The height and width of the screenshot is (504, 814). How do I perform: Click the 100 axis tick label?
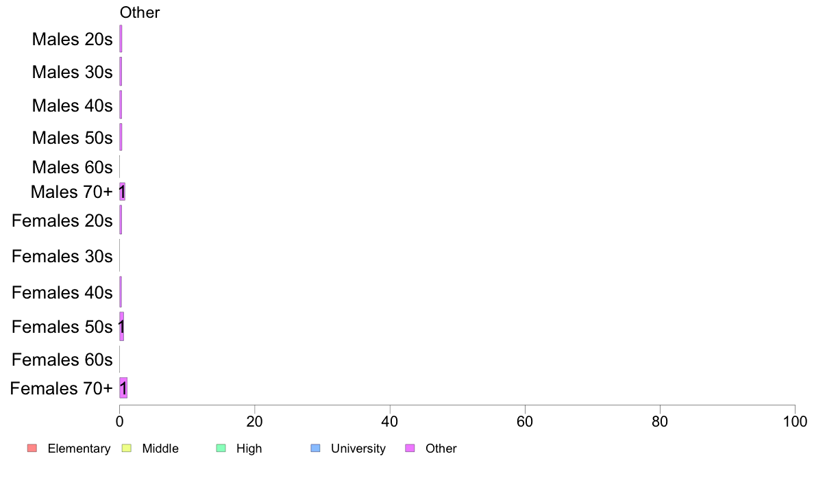pos(795,421)
